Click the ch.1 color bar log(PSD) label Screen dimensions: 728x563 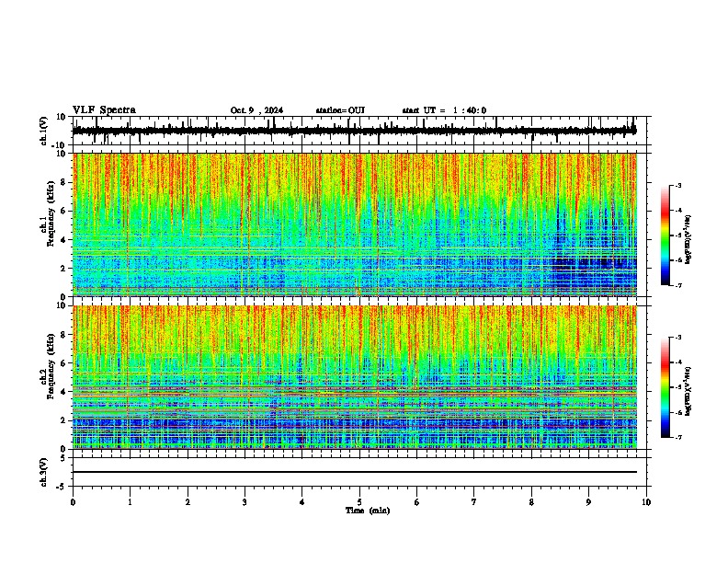pos(688,239)
